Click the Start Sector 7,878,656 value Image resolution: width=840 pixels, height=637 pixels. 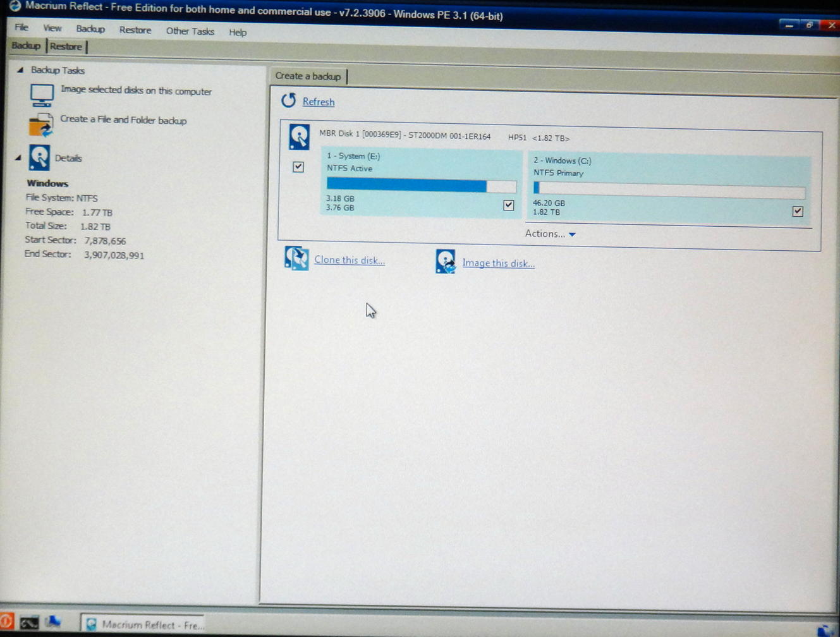pyautogui.click(x=105, y=241)
